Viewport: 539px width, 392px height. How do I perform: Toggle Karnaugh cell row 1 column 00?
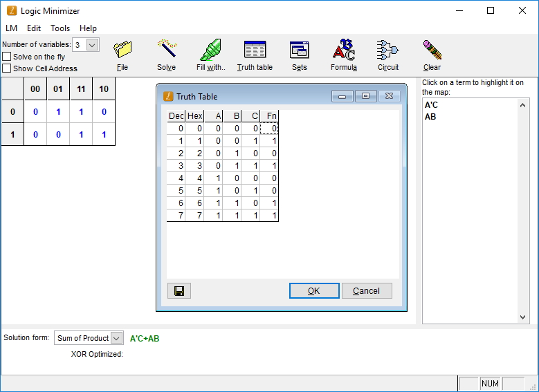click(35, 134)
